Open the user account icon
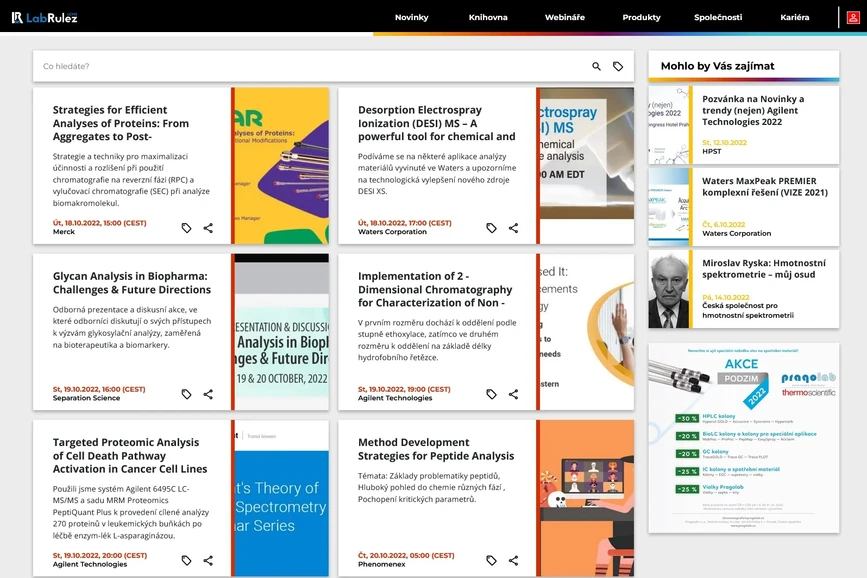This screenshot has width=867, height=578. coord(853,18)
